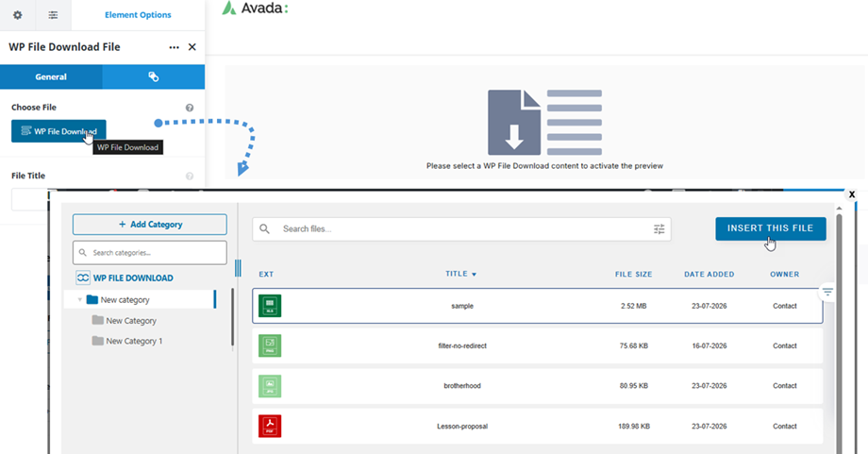Click the brotherhood JPG file icon
Viewport: 868px width, 454px height.
click(270, 386)
